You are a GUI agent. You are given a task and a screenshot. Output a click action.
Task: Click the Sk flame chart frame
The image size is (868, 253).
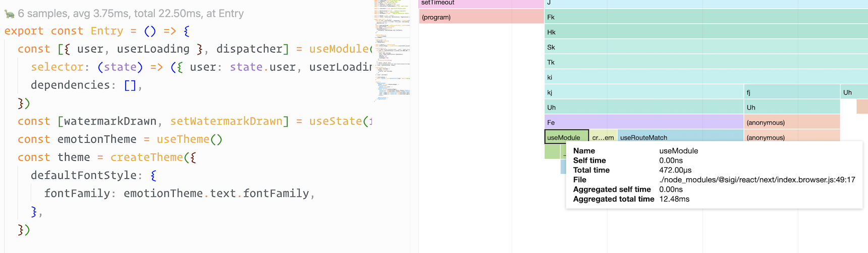coord(706,47)
